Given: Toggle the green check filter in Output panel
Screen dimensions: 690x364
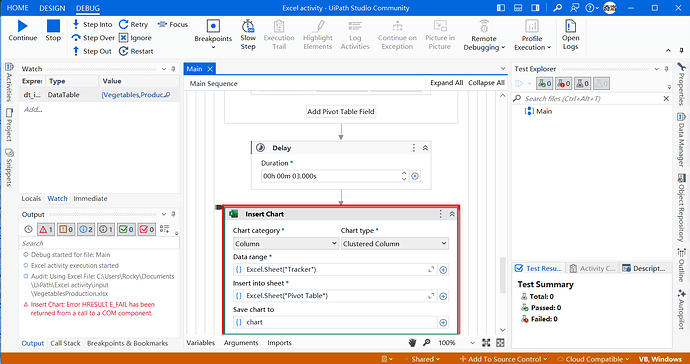Looking at the screenshot, I should point(126,229).
